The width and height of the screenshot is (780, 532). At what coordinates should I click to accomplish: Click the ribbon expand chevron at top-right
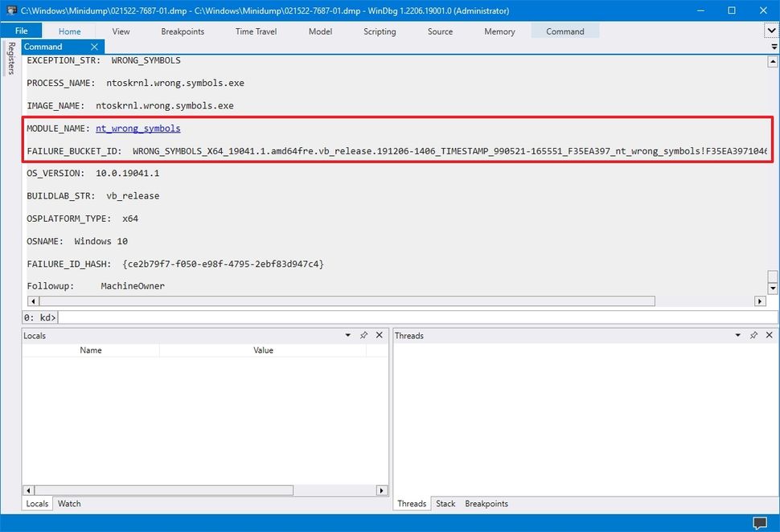tap(771, 30)
